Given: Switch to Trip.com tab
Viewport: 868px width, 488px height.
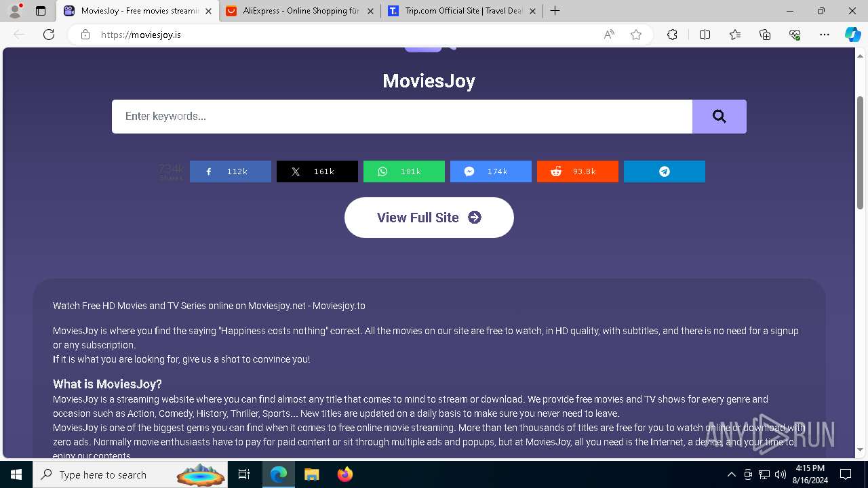Looking at the screenshot, I should [462, 11].
